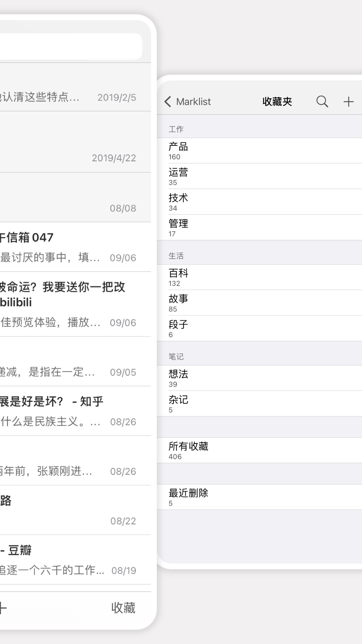Open search in 收藏夹 screen
Viewport: 362px width, 644px height.
tap(322, 101)
